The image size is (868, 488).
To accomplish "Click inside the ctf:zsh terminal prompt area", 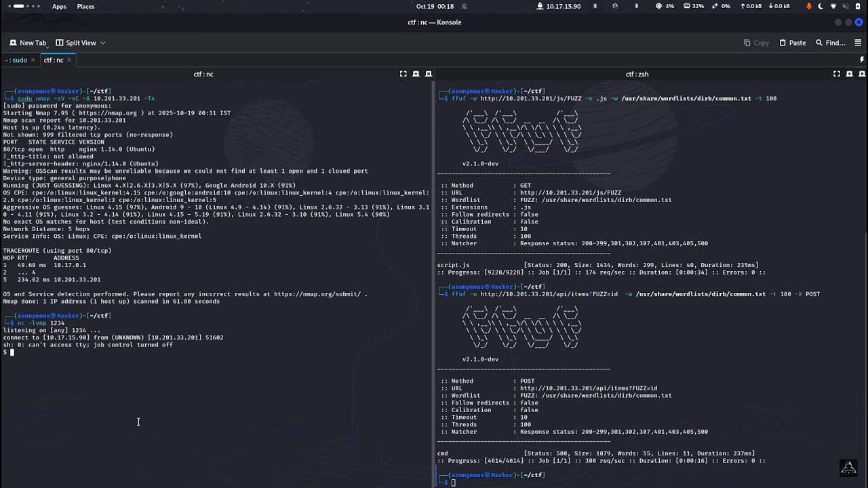I will coord(610,481).
